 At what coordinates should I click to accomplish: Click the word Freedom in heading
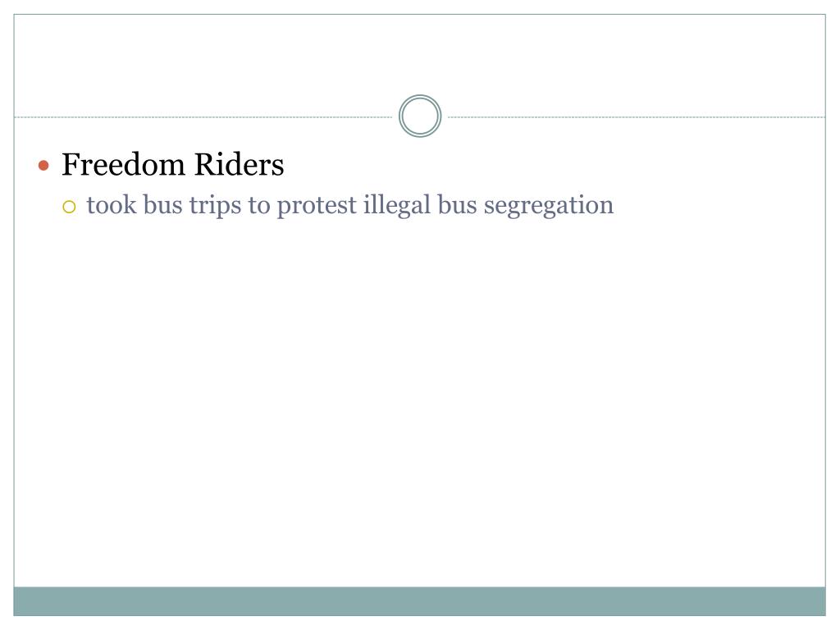click(x=124, y=164)
